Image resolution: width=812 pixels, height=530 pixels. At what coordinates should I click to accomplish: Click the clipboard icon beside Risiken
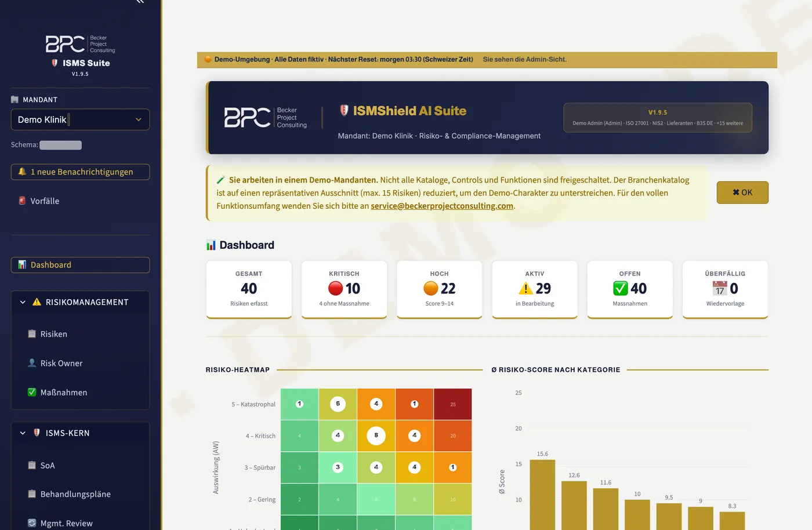[32, 334]
